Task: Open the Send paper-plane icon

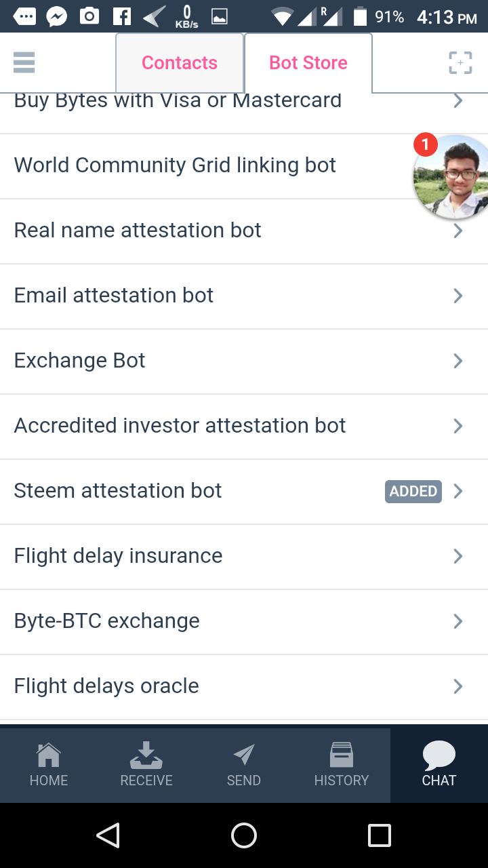Action: click(x=244, y=755)
